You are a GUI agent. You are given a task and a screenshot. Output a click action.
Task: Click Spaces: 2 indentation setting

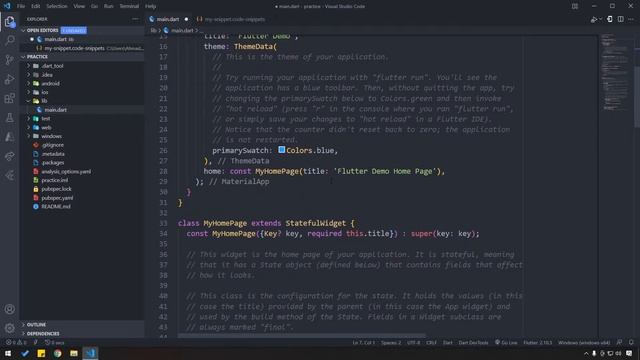point(391,342)
